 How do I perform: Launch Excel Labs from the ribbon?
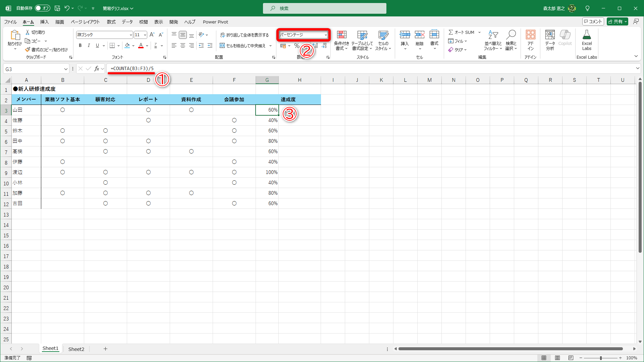(587, 40)
